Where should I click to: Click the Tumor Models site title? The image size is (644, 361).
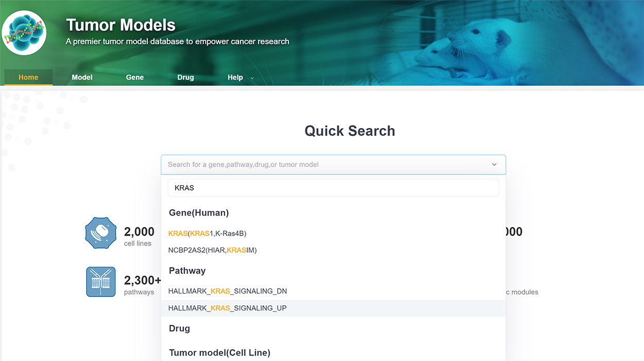pos(121,25)
